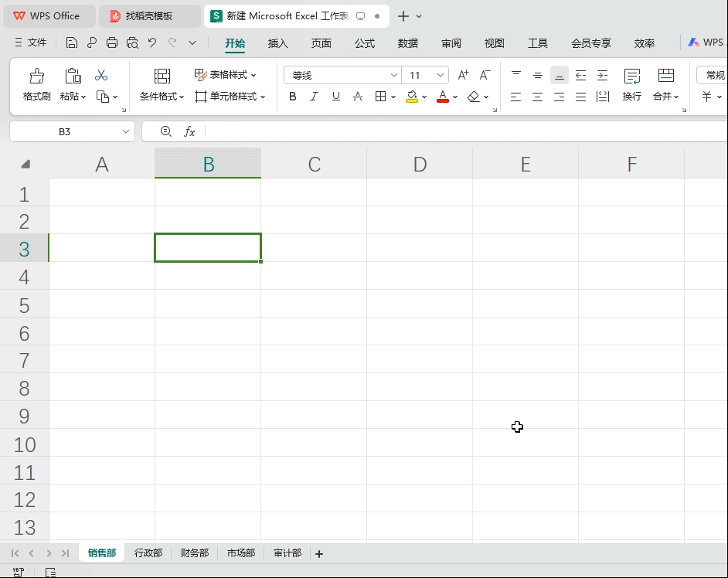Viewport: 728px width, 578px height.
Task: Open the Review (审阅) ribbon tab
Action: pos(451,43)
